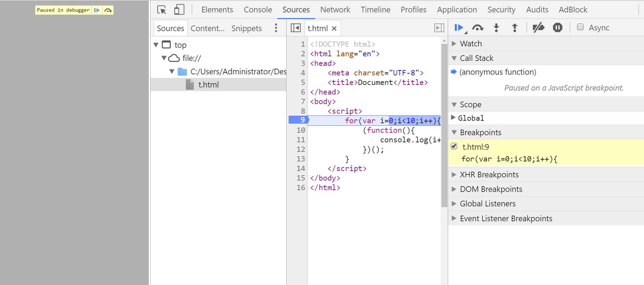The width and height of the screenshot is (644, 285).
Task: Collapse the top tree node
Action: pos(156,45)
